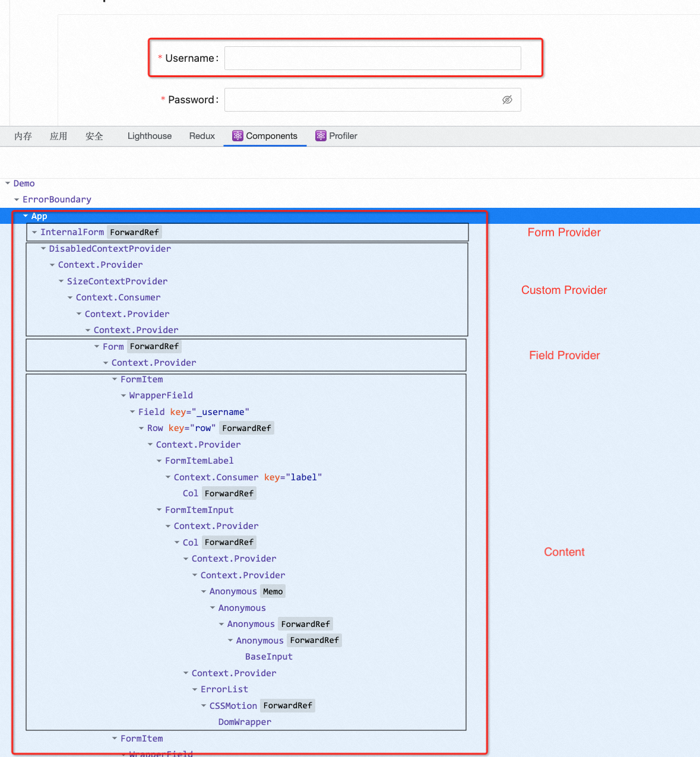Select the BaseInput component
Viewport: 700px width, 757px height.
tap(268, 657)
